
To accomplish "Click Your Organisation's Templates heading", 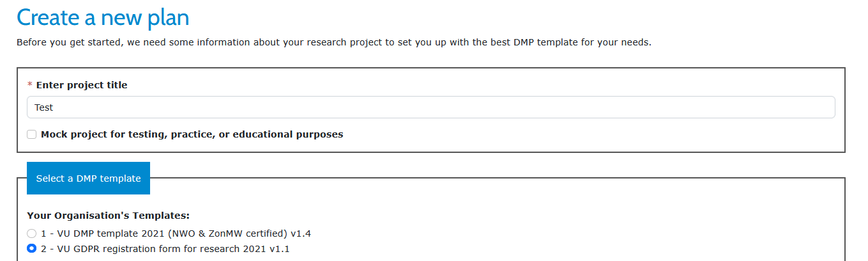I will pyautogui.click(x=108, y=216).
